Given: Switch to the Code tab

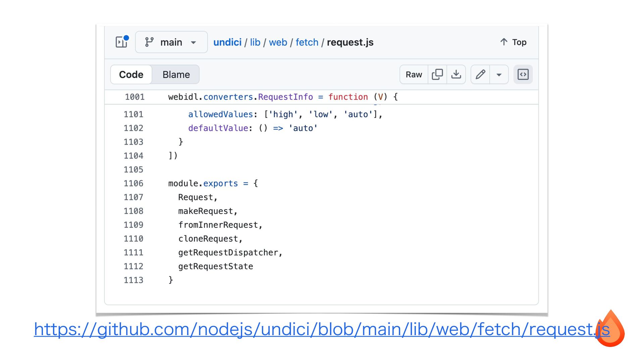Looking at the screenshot, I should click(x=131, y=74).
